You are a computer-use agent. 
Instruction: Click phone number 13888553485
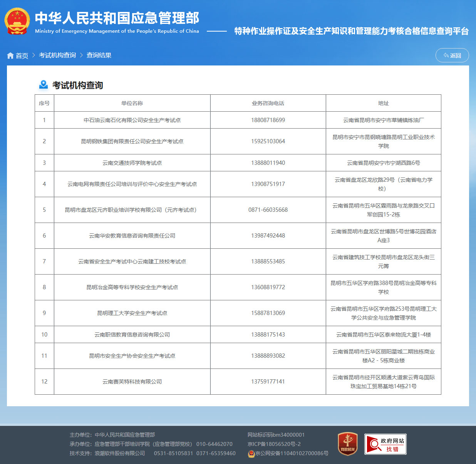(x=268, y=261)
